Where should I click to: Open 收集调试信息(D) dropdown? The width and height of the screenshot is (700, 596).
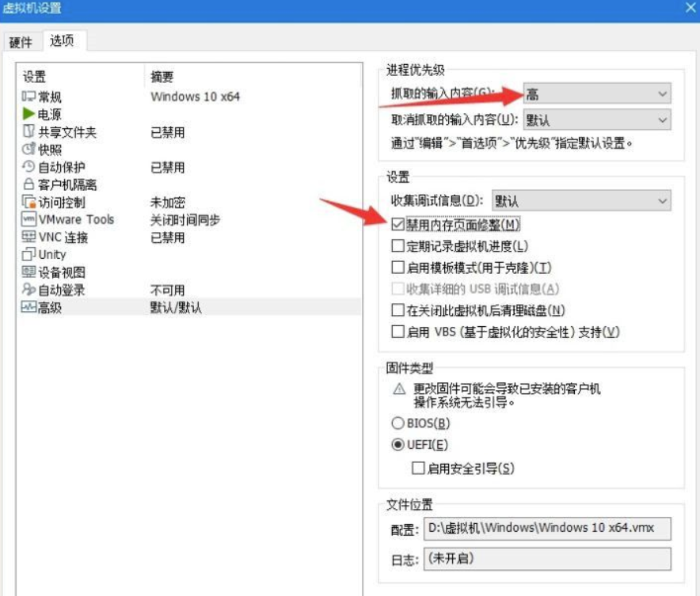[581, 201]
